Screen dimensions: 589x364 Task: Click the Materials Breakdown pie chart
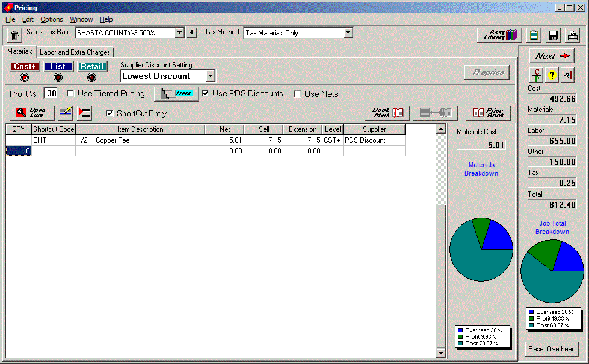[481, 250]
